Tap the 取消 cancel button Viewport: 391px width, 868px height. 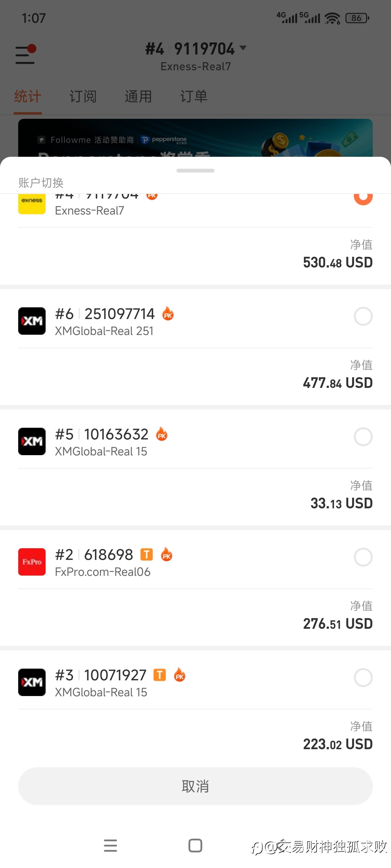(x=195, y=786)
